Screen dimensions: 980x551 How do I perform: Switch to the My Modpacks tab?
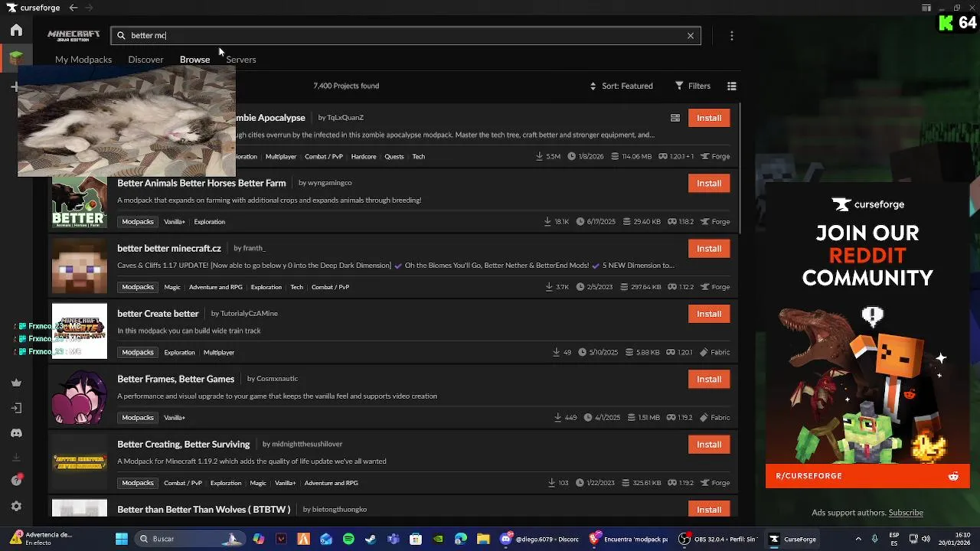(x=83, y=59)
